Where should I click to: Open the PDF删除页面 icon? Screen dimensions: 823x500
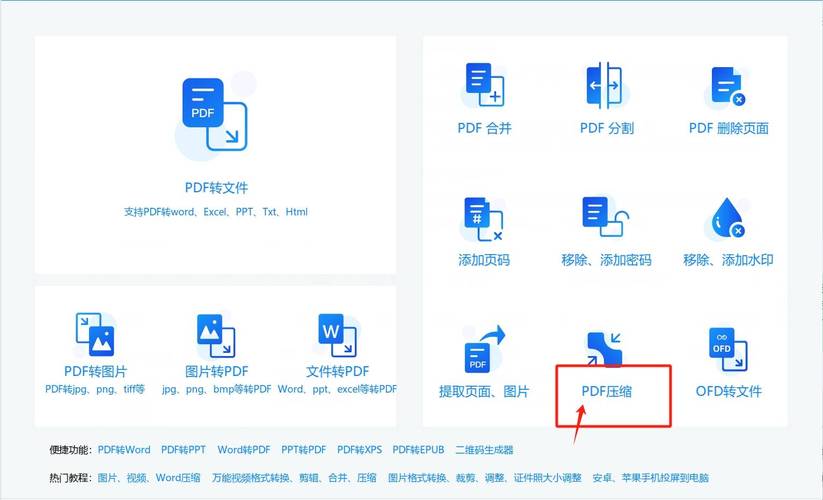click(x=727, y=86)
